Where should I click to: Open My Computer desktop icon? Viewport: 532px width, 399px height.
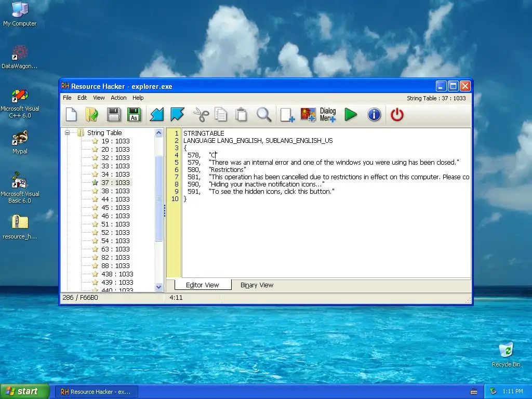20,14
